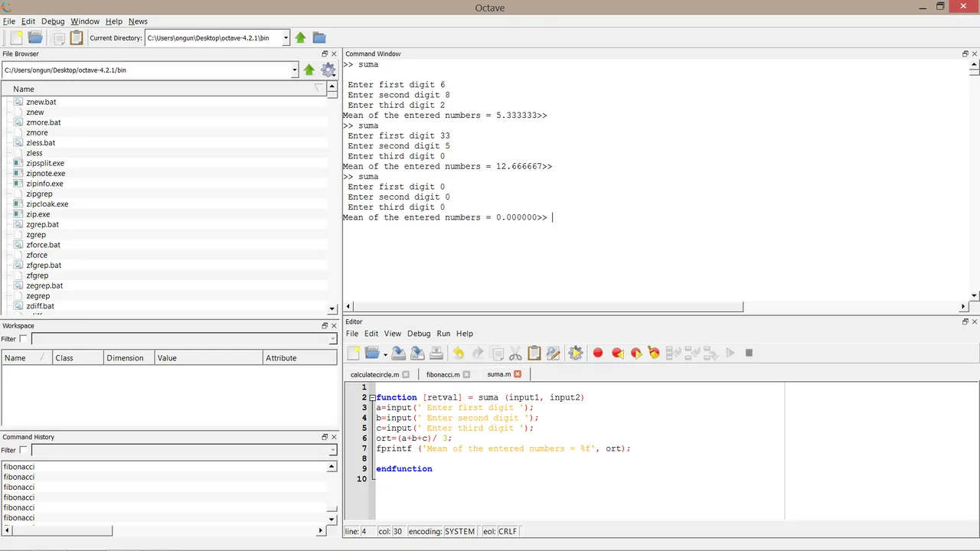This screenshot has height=551, width=980.
Task: Close the fibonacci.m tab
Action: 466,374
